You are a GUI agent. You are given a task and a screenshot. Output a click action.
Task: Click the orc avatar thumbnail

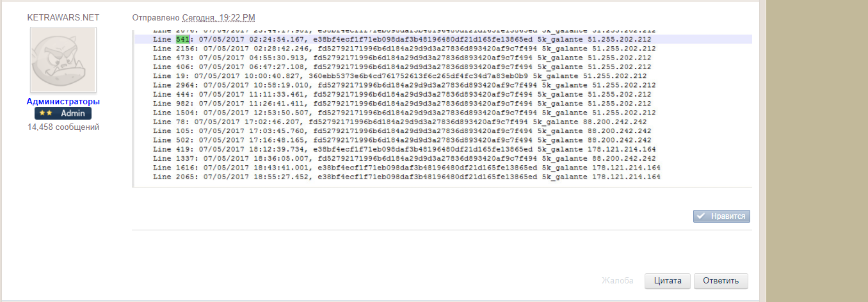click(63, 60)
